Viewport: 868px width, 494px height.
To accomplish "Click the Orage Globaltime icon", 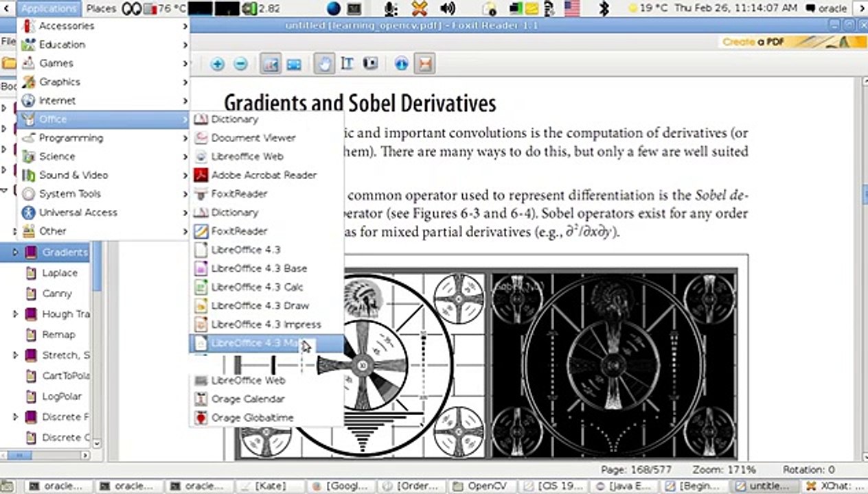I will 201,418.
